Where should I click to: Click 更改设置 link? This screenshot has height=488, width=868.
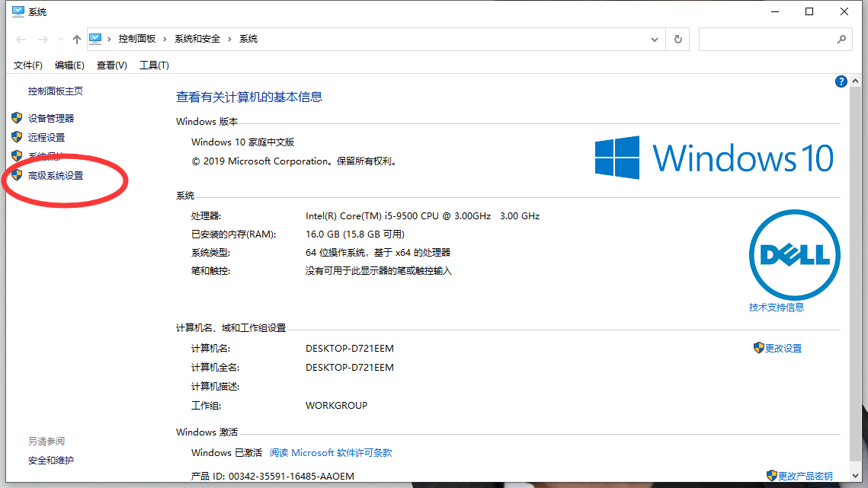click(783, 349)
